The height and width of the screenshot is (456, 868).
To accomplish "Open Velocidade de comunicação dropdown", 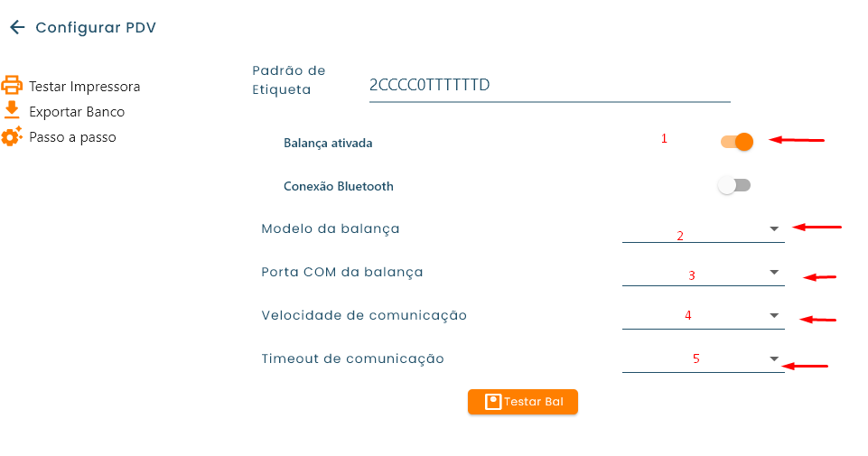I will pos(703,316).
